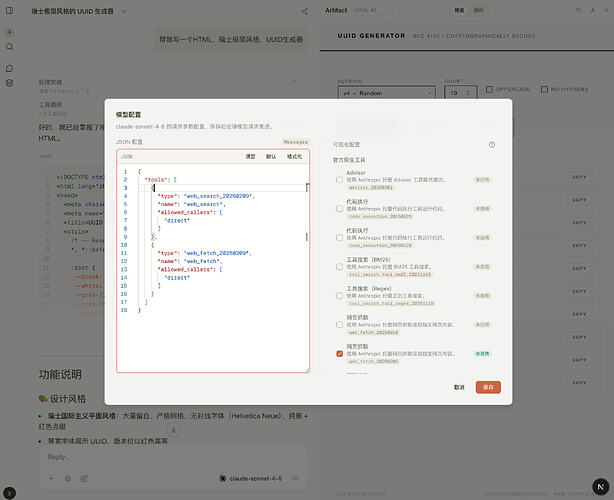Click the 模型配置 dialog title
Screen dimensions: 614x500
(x=128, y=115)
